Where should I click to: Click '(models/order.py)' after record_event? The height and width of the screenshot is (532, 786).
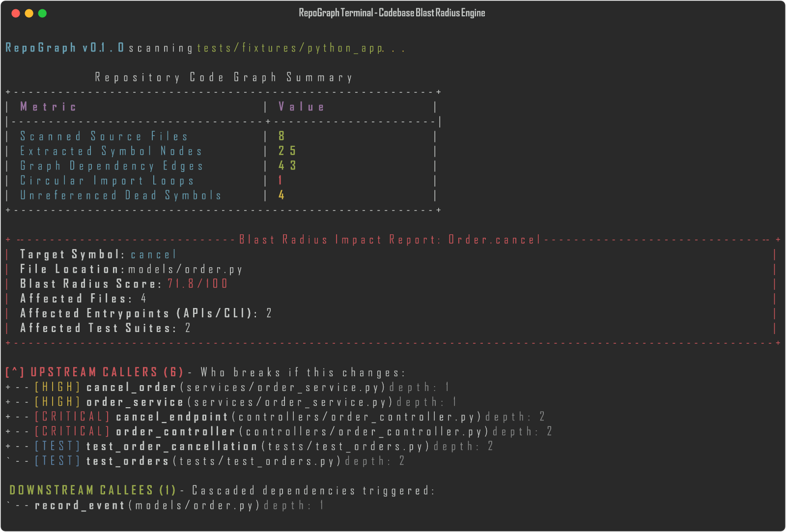pos(195,505)
